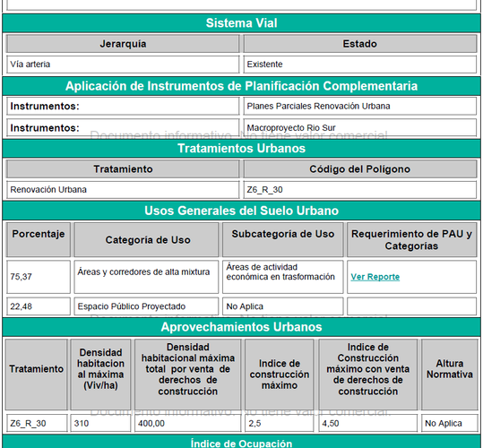Select the Sistema Vial section header

coord(242,23)
